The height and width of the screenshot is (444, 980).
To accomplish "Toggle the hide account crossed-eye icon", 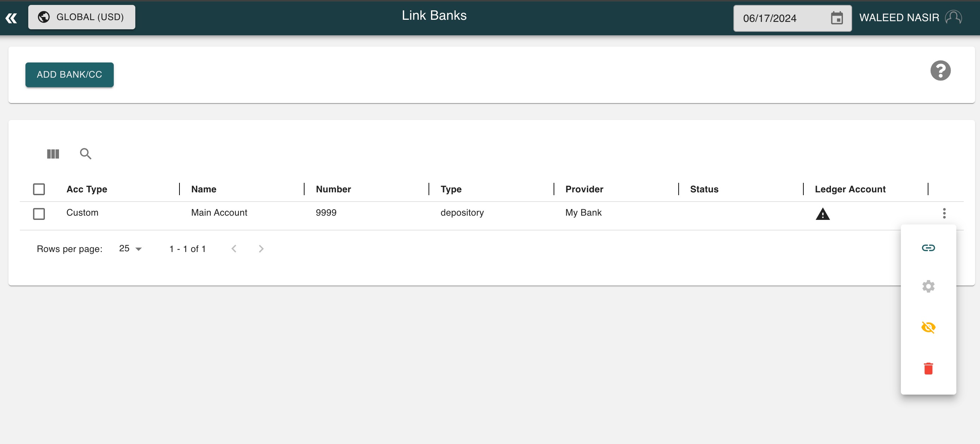I will (x=928, y=327).
